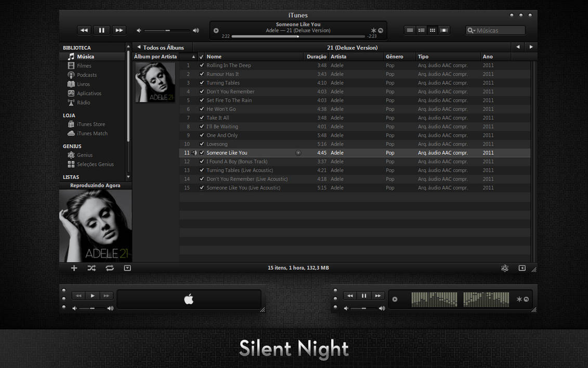The width and height of the screenshot is (588, 368).
Task: Click the volume slider in left mini player
Action: pyautogui.click(x=92, y=308)
